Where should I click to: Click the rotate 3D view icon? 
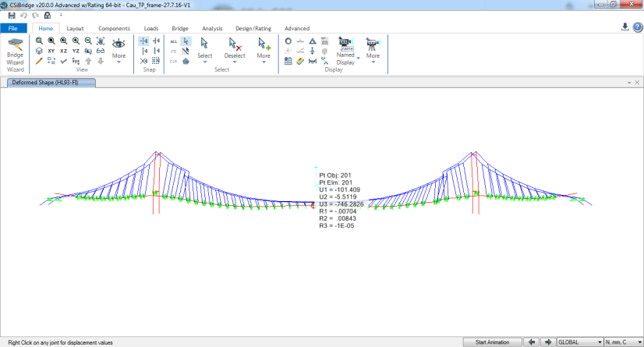88,51
